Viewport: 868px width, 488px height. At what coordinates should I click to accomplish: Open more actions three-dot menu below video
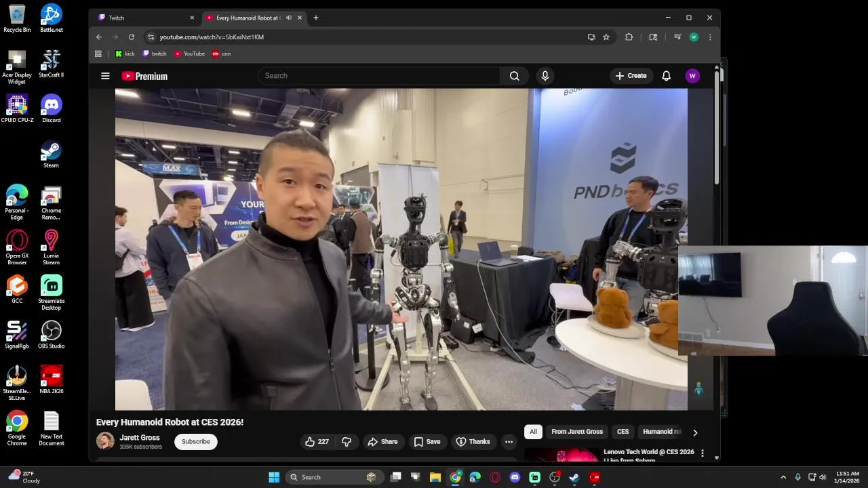point(509,441)
